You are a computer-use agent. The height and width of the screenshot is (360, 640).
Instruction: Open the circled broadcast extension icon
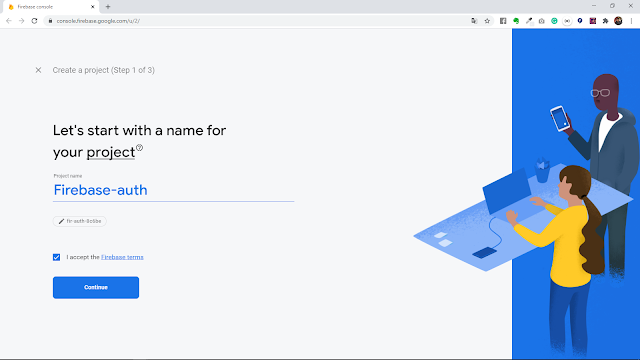(567, 21)
